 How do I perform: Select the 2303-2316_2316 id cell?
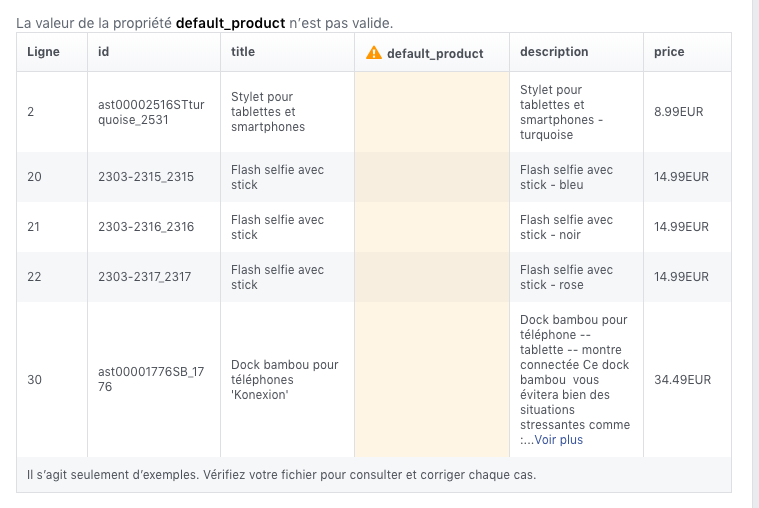(x=154, y=227)
